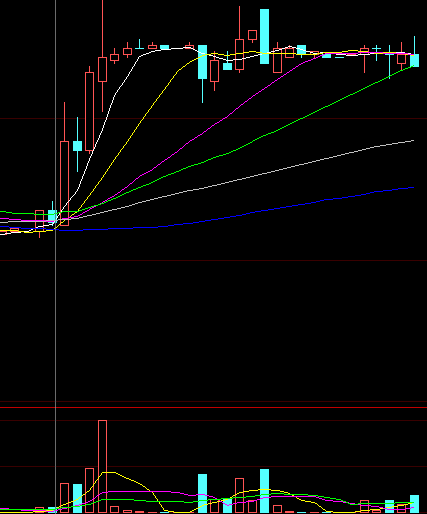Viewport: 427px width, 514px height.
Task: Click the last cyan candlestick at the right edge
Action: (414, 60)
